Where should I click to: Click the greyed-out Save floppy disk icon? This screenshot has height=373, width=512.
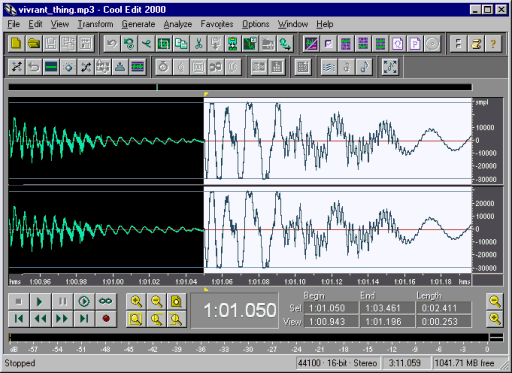[x=51, y=44]
